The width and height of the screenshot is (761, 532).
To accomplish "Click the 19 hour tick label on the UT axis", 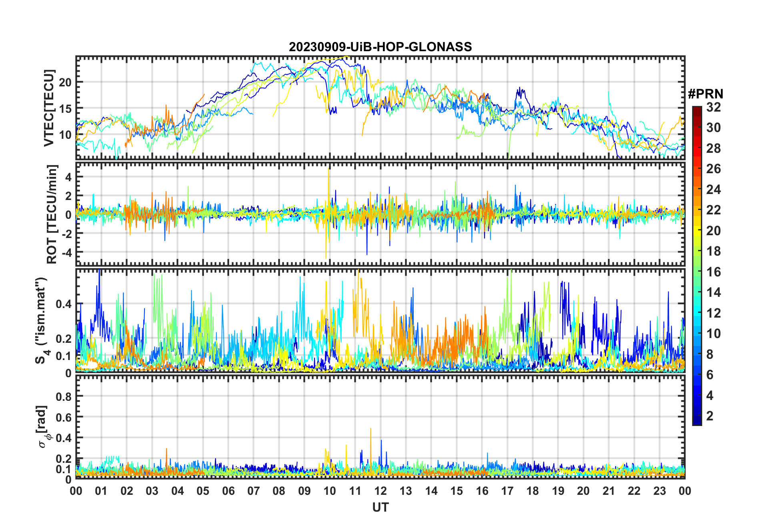I will coord(558,491).
